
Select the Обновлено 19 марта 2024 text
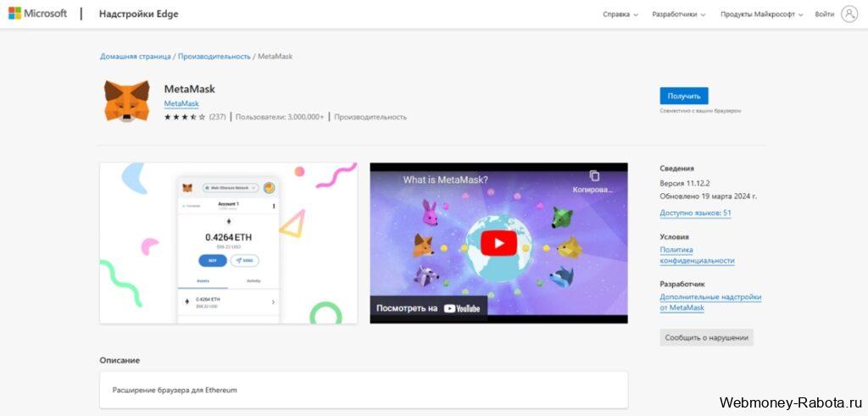tap(708, 196)
